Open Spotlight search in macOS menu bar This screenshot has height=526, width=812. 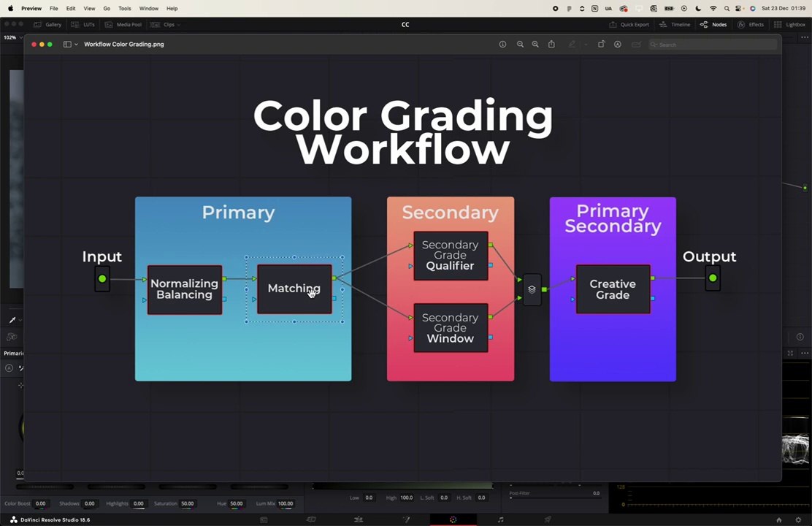(727, 8)
